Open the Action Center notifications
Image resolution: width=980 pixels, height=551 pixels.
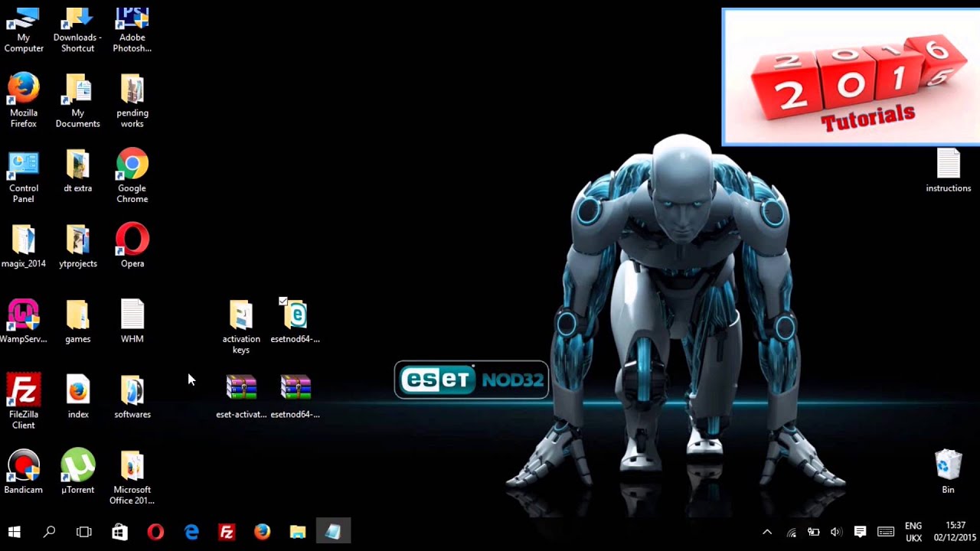860,532
